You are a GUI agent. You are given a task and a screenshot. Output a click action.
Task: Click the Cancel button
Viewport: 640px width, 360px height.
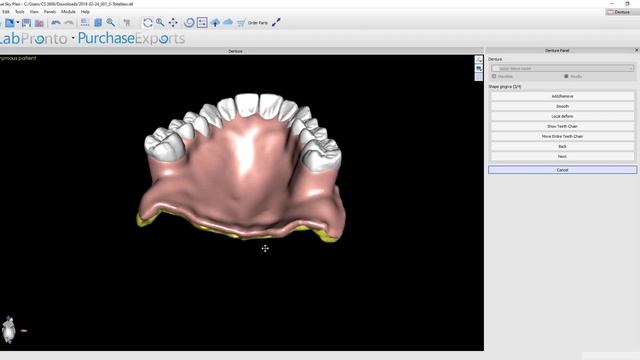tap(562, 170)
